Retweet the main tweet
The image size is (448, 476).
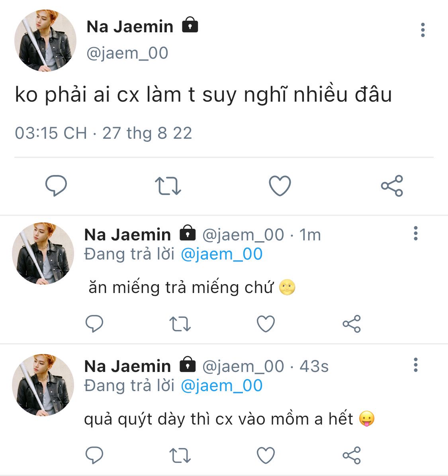point(168,186)
